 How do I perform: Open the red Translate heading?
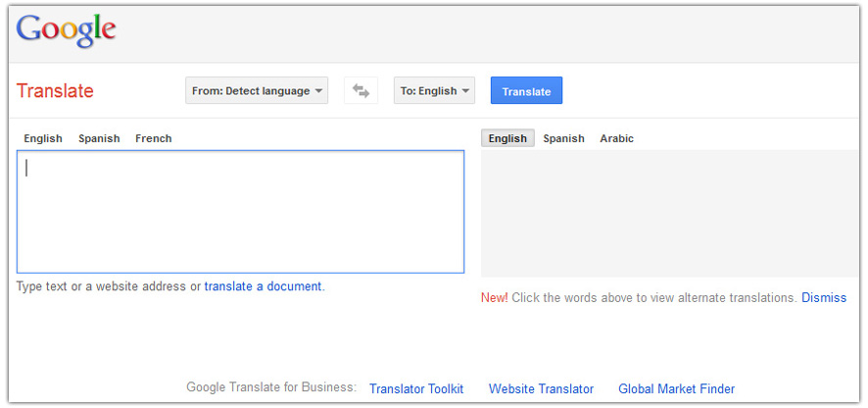tap(55, 91)
